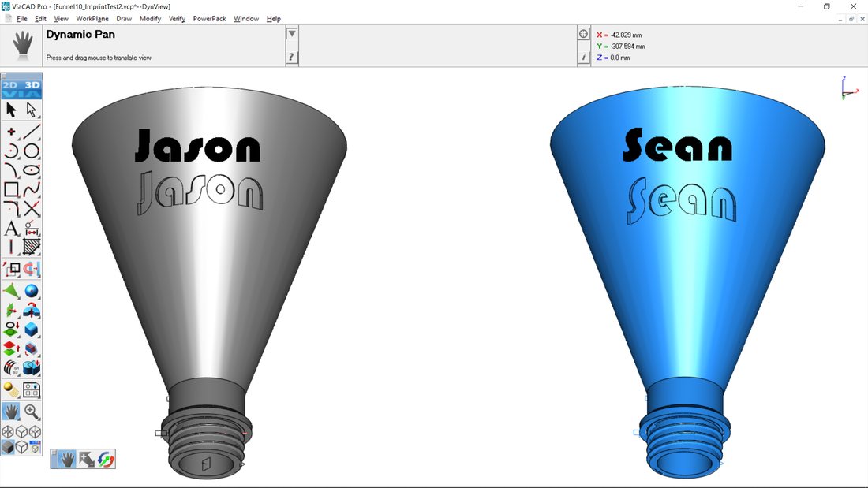Expand the prompt window dropdown arrow

click(x=292, y=34)
